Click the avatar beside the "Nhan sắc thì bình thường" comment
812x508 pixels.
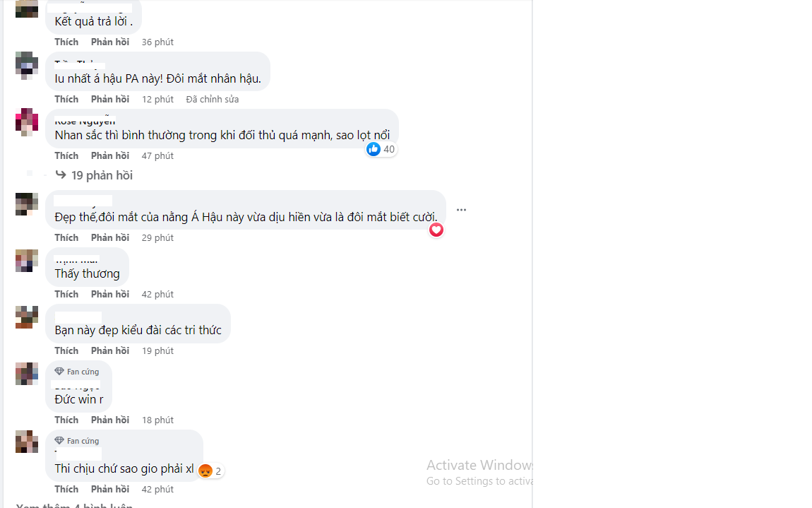[x=27, y=122]
